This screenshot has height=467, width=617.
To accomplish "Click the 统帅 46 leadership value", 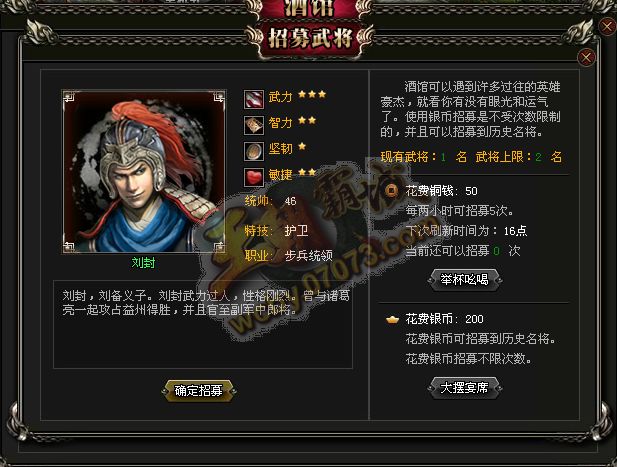I will (270, 201).
